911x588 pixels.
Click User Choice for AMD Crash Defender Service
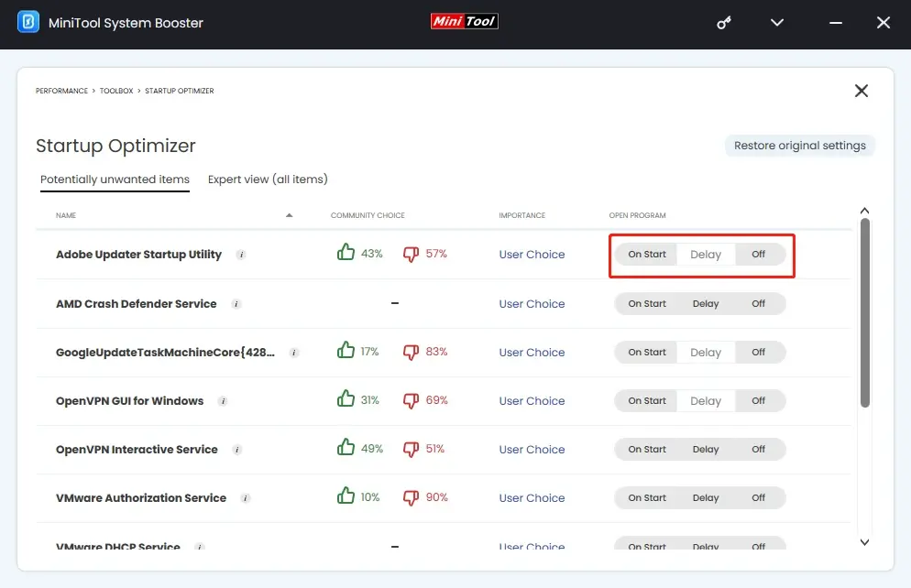coord(532,303)
